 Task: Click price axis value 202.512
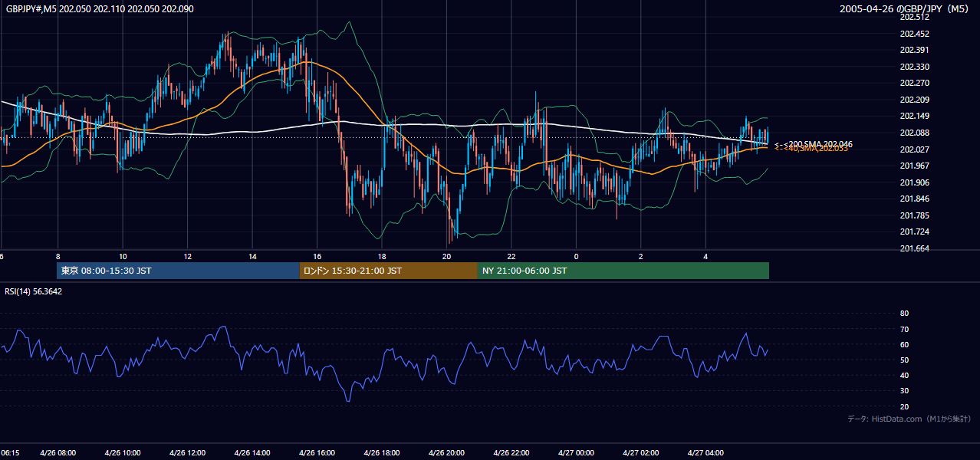point(915,17)
